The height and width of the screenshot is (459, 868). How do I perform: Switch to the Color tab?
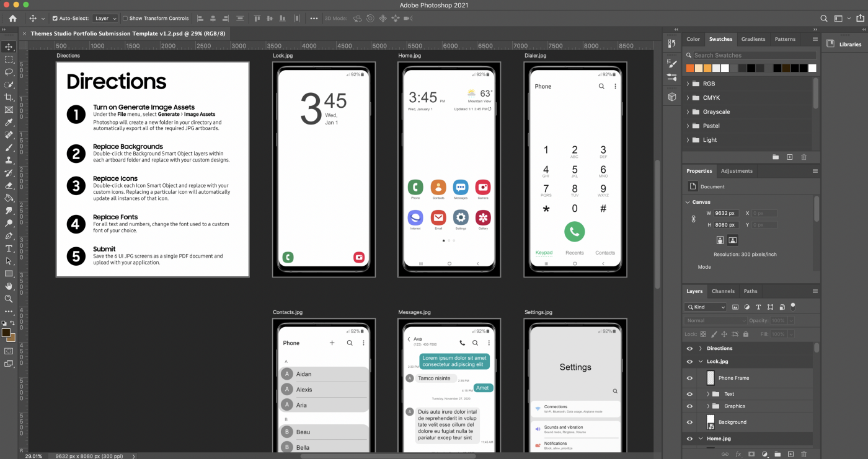(693, 39)
